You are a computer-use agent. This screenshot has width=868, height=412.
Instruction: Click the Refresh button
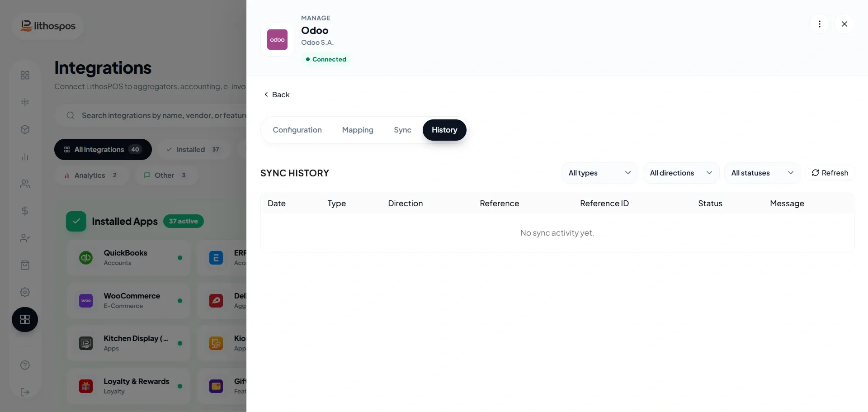pos(830,173)
